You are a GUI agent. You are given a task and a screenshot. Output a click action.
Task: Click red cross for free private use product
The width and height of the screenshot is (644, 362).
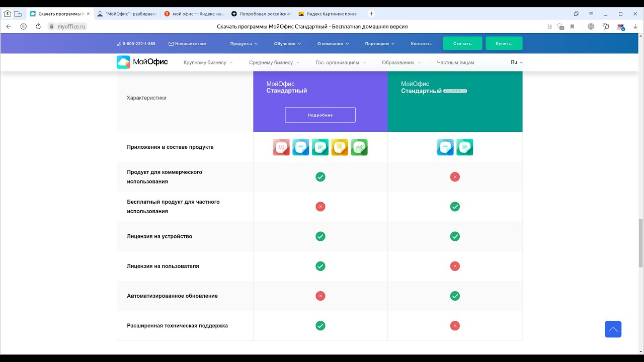click(320, 207)
